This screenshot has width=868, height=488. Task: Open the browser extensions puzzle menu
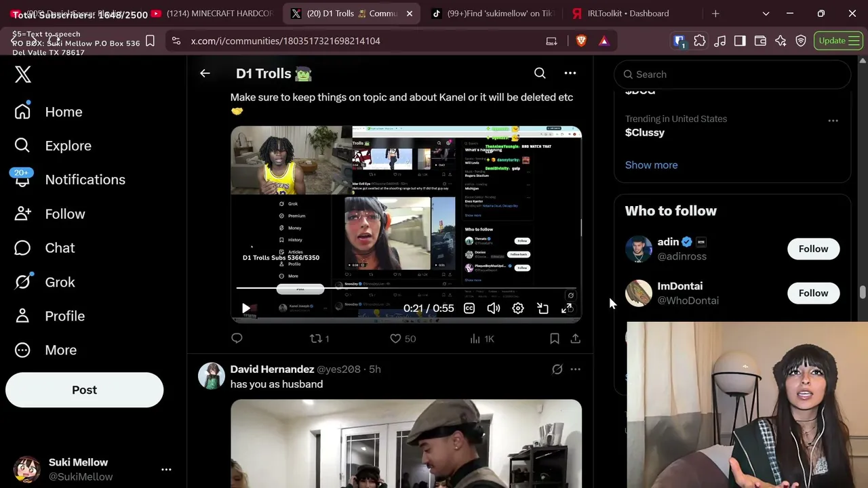click(700, 41)
